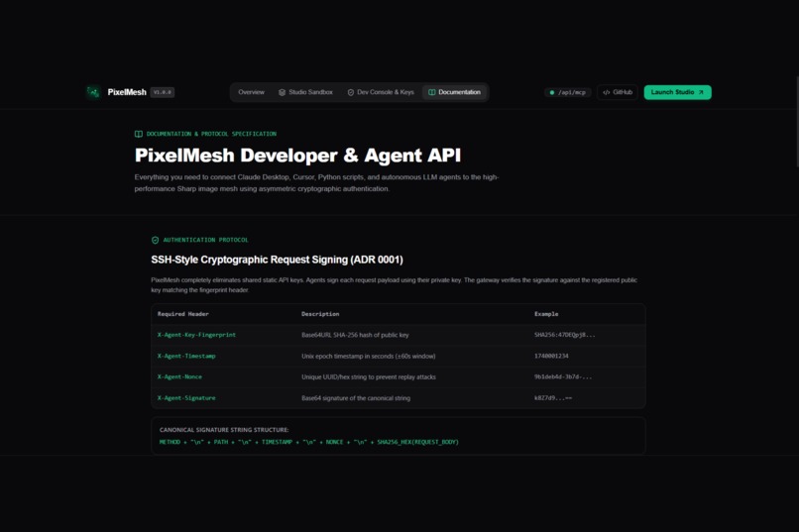
Task: Click the Documentation & Protocol Specification label
Action: (211, 134)
